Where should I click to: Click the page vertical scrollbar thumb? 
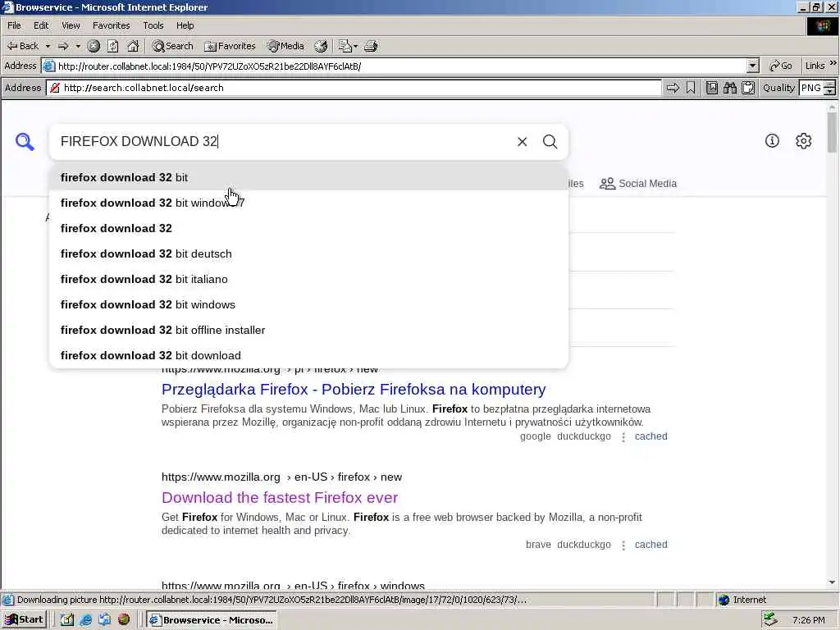tap(832, 132)
